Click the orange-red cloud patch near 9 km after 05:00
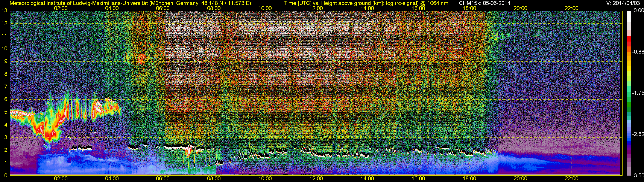This screenshot has width=644, height=182. [x=141, y=59]
